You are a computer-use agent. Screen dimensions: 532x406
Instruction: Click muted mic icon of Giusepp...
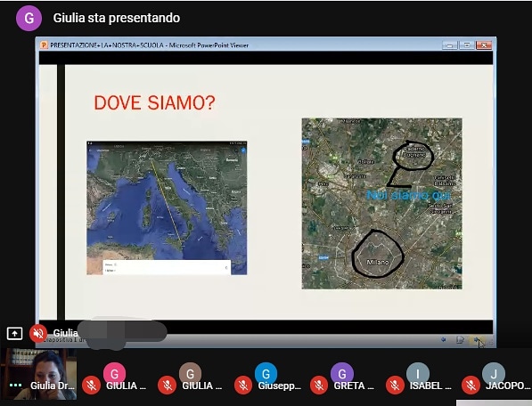pyautogui.click(x=243, y=386)
